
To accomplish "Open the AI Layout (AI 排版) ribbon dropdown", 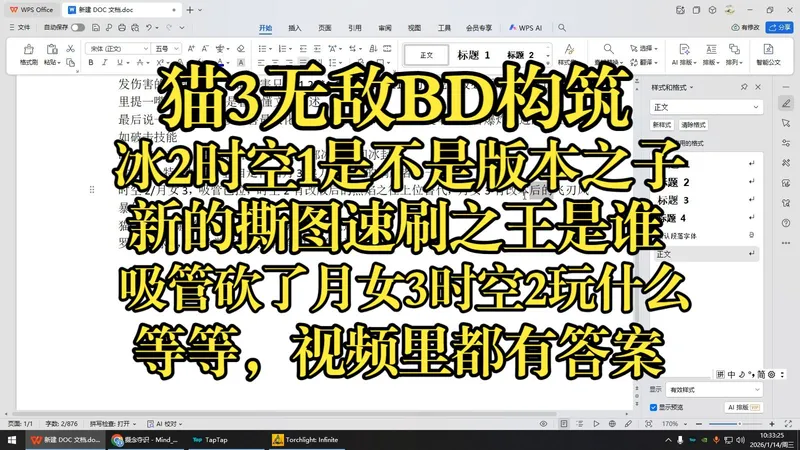I will tap(684, 62).
